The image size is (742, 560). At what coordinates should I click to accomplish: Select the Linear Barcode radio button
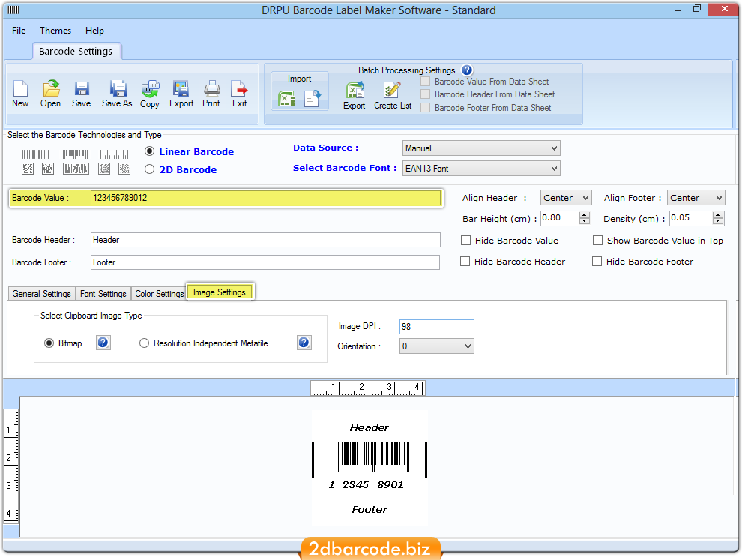point(150,151)
